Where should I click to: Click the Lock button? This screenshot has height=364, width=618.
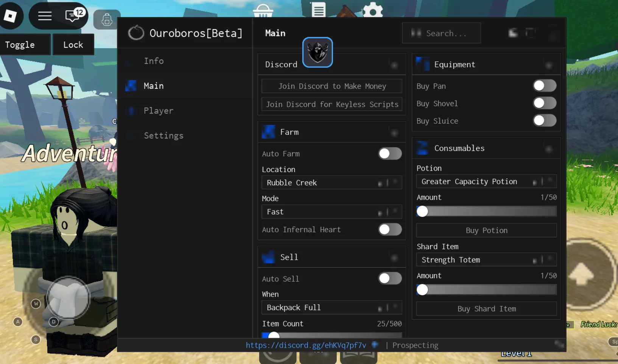tap(73, 45)
